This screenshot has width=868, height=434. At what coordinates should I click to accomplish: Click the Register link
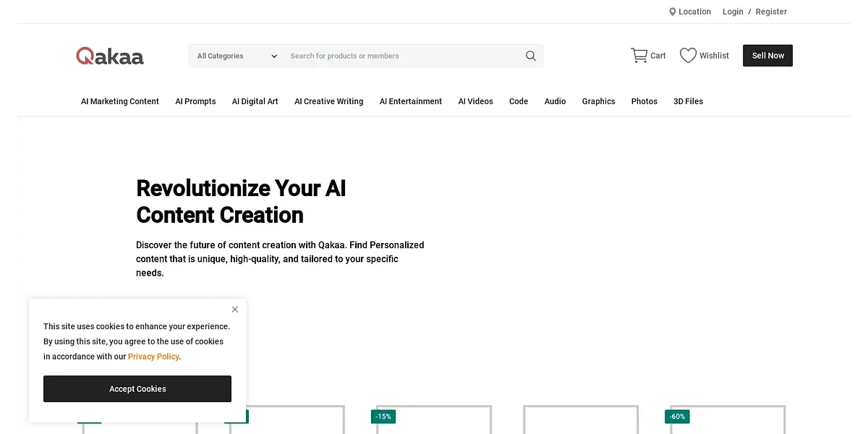coord(771,12)
